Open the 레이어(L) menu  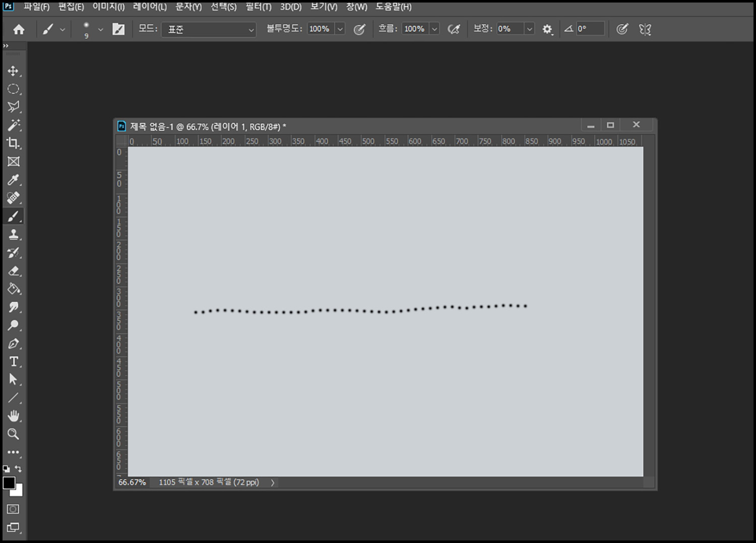point(150,7)
